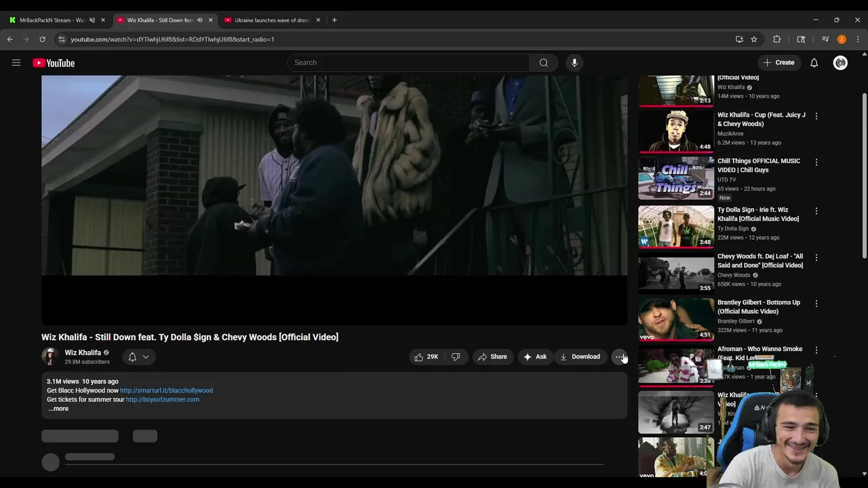Open options for Chevy Woods All Said video
Screen dimensions: 868x488
click(816, 258)
